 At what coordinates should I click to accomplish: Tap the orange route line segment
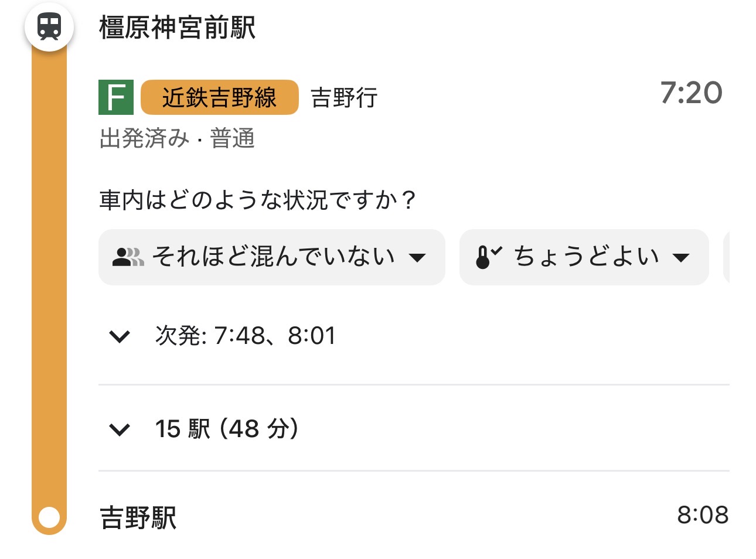(x=49, y=281)
